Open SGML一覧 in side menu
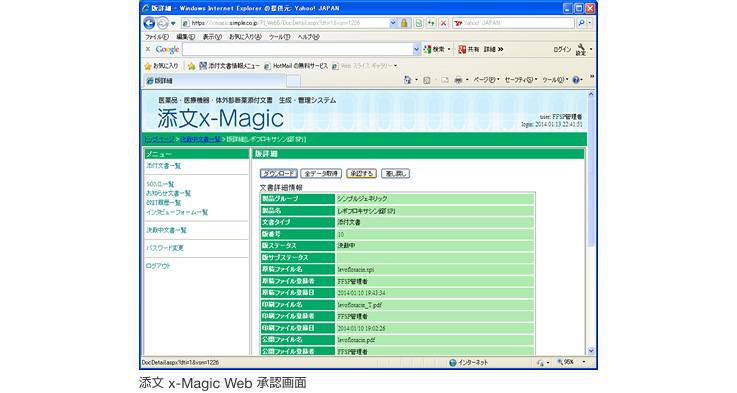This screenshot has width=737, height=393. (x=160, y=184)
